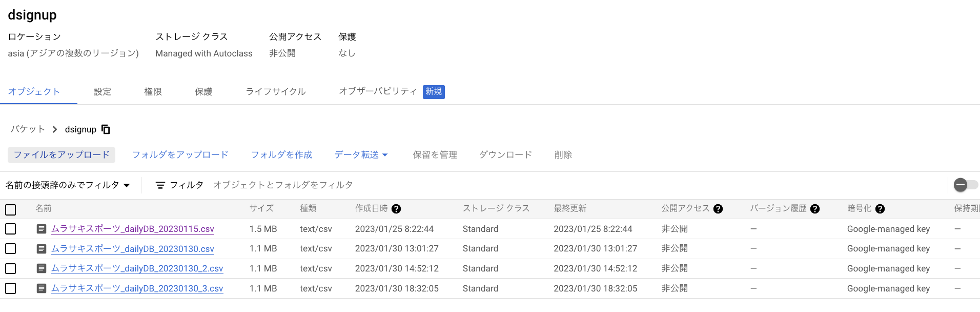Viewport: 980px width, 312px height.
Task: Toggle the switch at filter bar right
Action: point(965,185)
